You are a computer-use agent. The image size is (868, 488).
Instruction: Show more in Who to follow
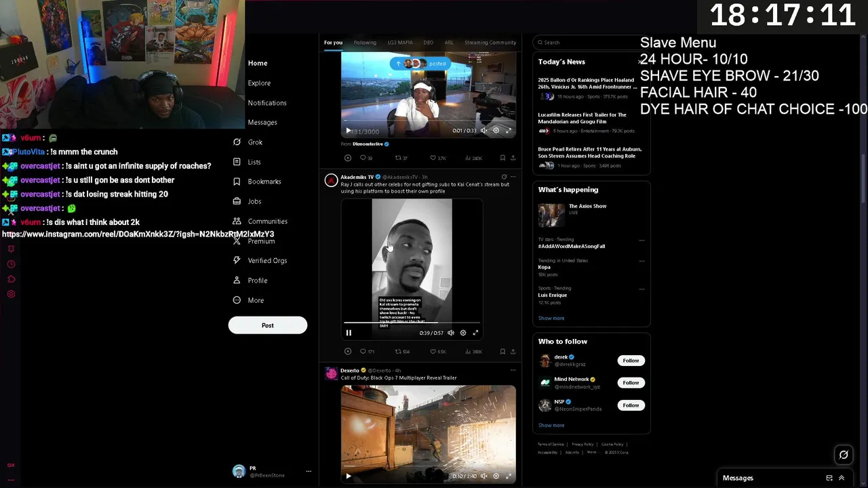point(551,426)
